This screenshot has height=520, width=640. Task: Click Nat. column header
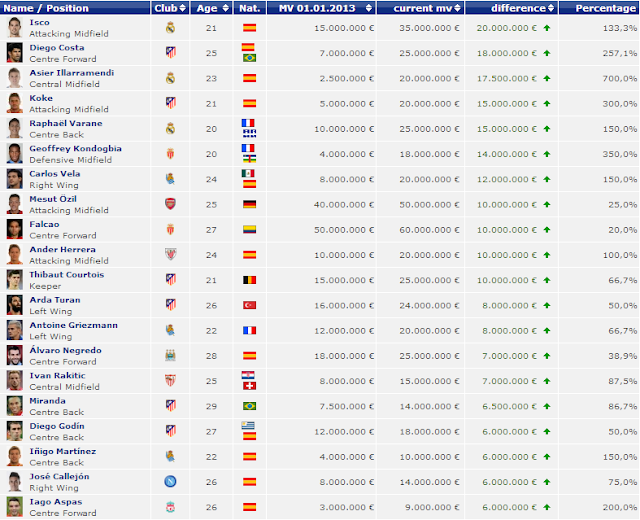[x=250, y=8]
